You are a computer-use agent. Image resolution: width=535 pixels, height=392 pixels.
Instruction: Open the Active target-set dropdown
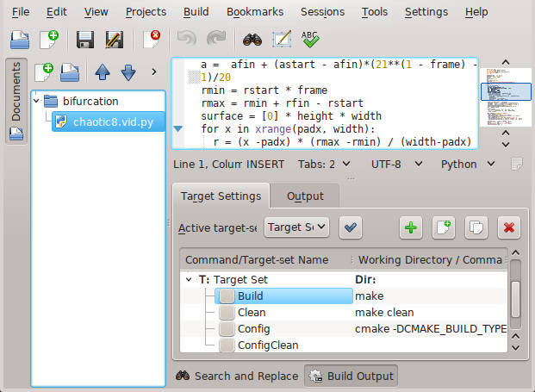296,227
